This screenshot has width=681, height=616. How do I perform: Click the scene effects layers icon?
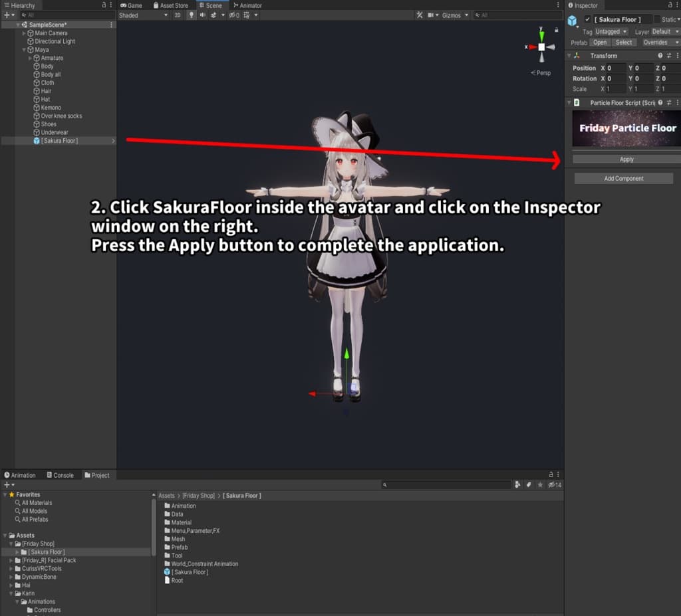click(214, 15)
